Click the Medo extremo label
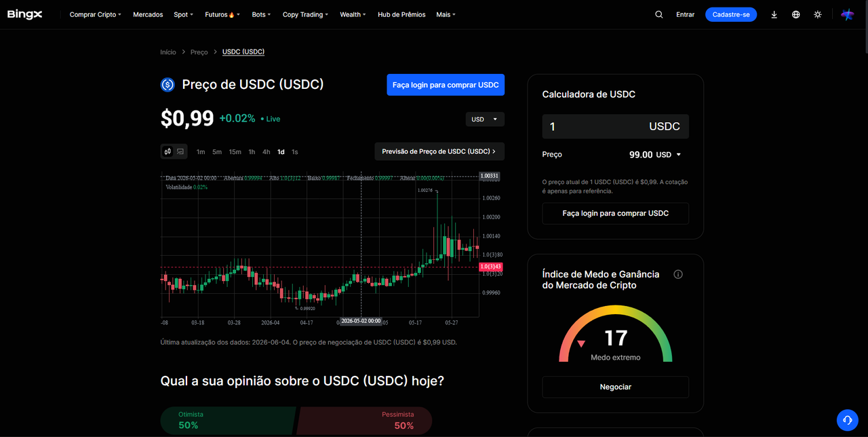The height and width of the screenshot is (437, 868). [x=615, y=358]
